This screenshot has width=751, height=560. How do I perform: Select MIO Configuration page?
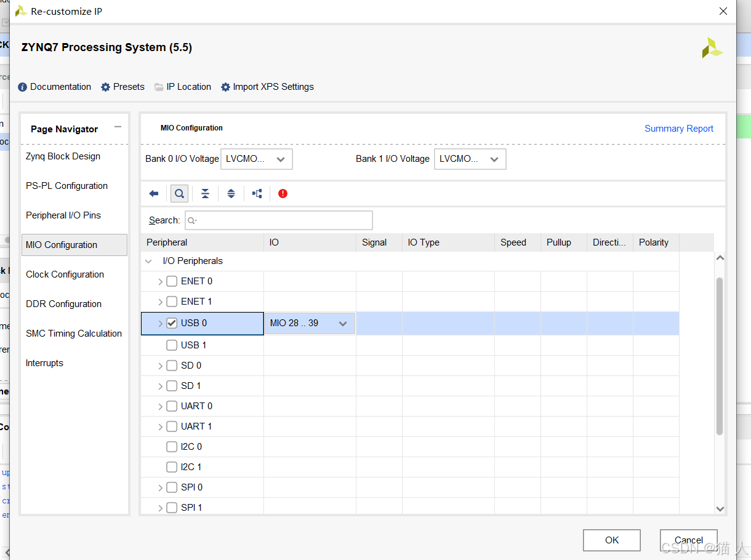coord(74,245)
